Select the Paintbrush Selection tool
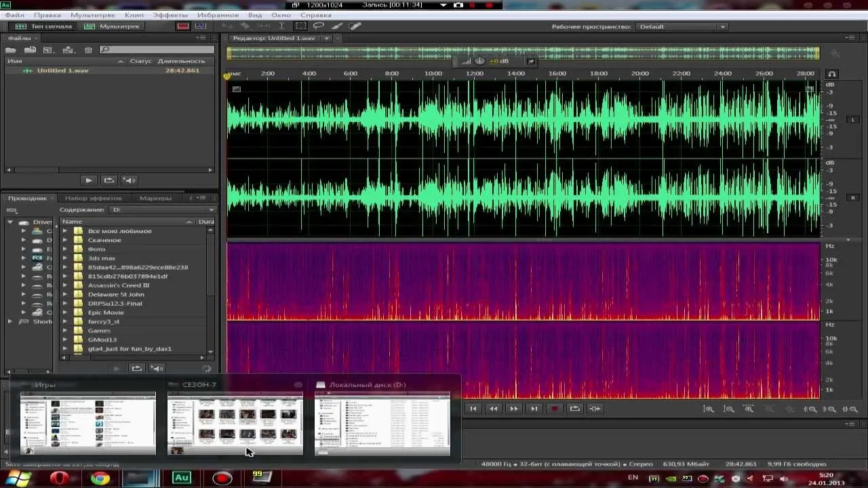 337,26
